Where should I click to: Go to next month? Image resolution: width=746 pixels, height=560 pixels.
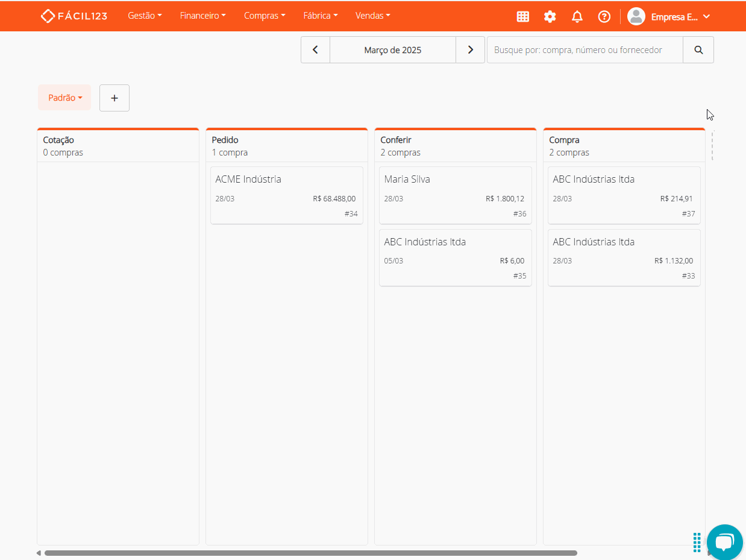tap(471, 50)
